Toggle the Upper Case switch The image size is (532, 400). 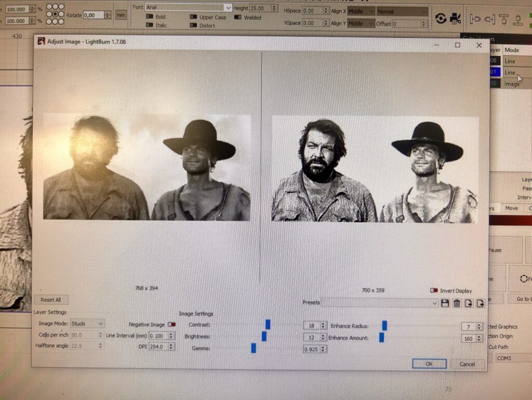(193, 17)
